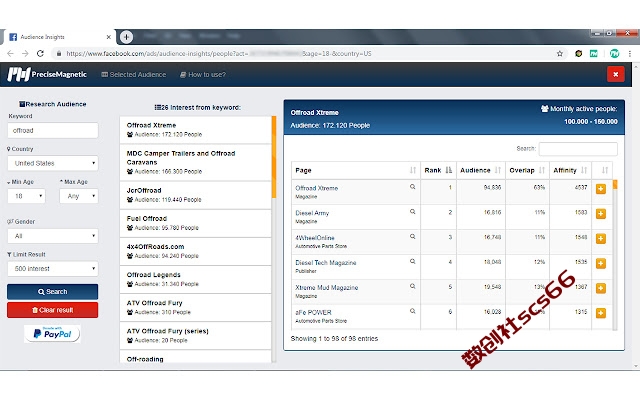Image resolution: width=640 pixels, height=400 pixels.
Task: Click magnifier icon in Diesel Tech Magazine row
Action: 413,261
